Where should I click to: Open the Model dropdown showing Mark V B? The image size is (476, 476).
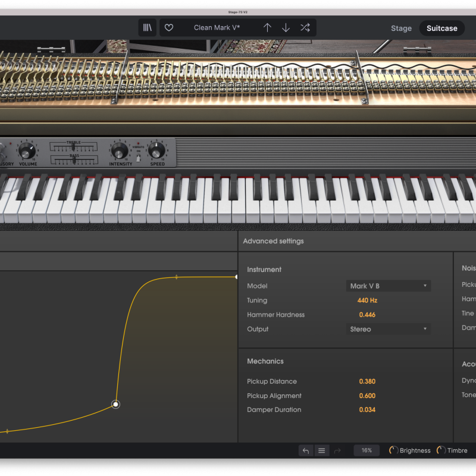tap(389, 286)
